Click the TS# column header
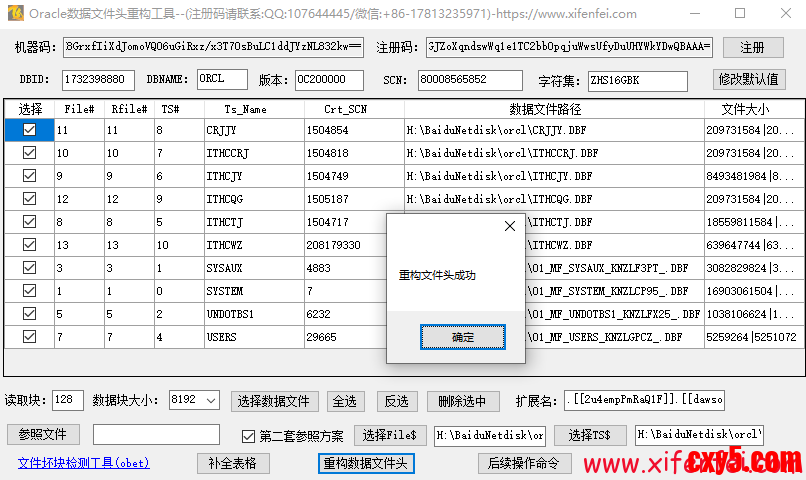Screen dimensions: 806x480 coord(179,109)
